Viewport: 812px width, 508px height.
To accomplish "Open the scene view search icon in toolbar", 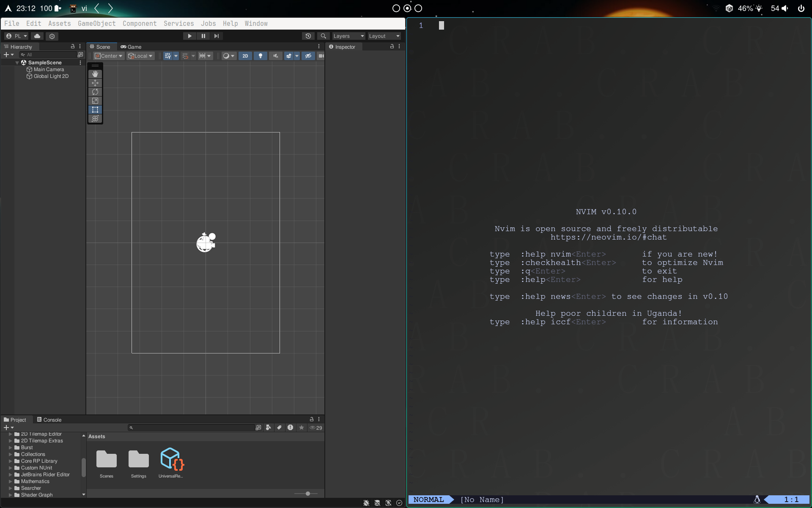I will click(323, 36).
